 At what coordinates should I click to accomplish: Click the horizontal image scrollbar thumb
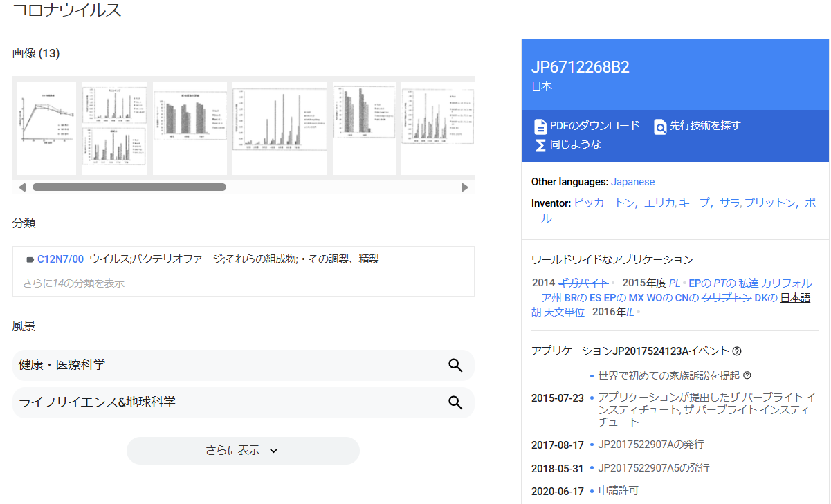click(129, 187)
